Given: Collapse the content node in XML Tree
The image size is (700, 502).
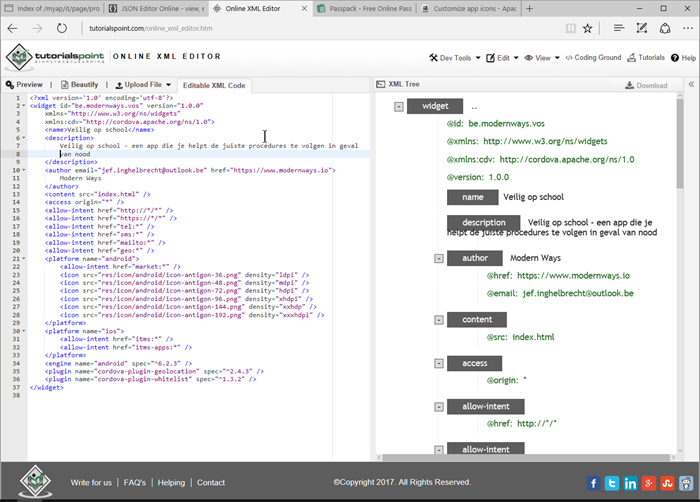Looking at the screenshot, I should pyautogui.click(x=439, y=320).
